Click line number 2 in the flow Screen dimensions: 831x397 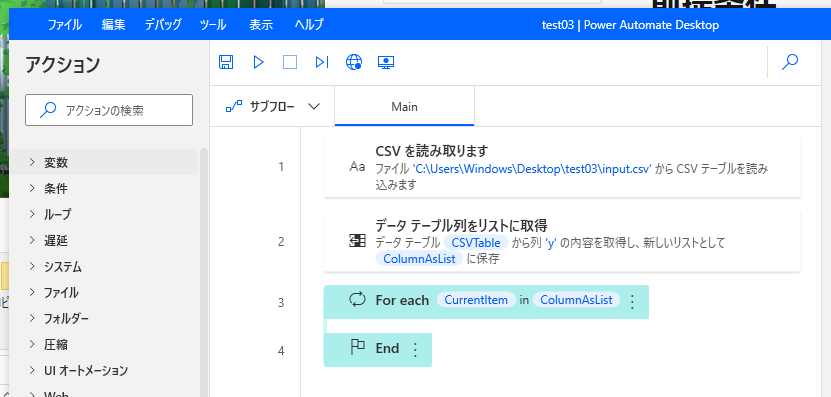pos(281,242)
